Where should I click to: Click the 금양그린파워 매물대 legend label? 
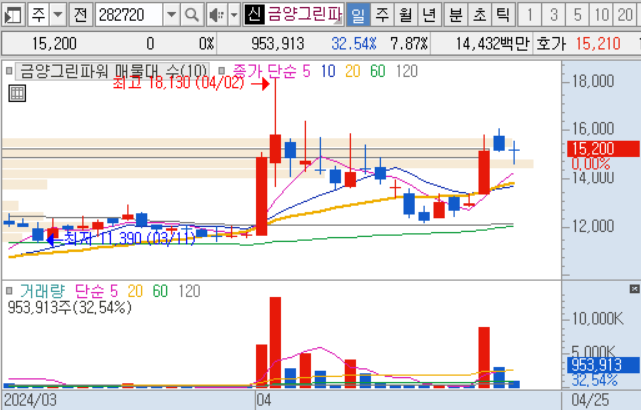(x=112, y=71)
